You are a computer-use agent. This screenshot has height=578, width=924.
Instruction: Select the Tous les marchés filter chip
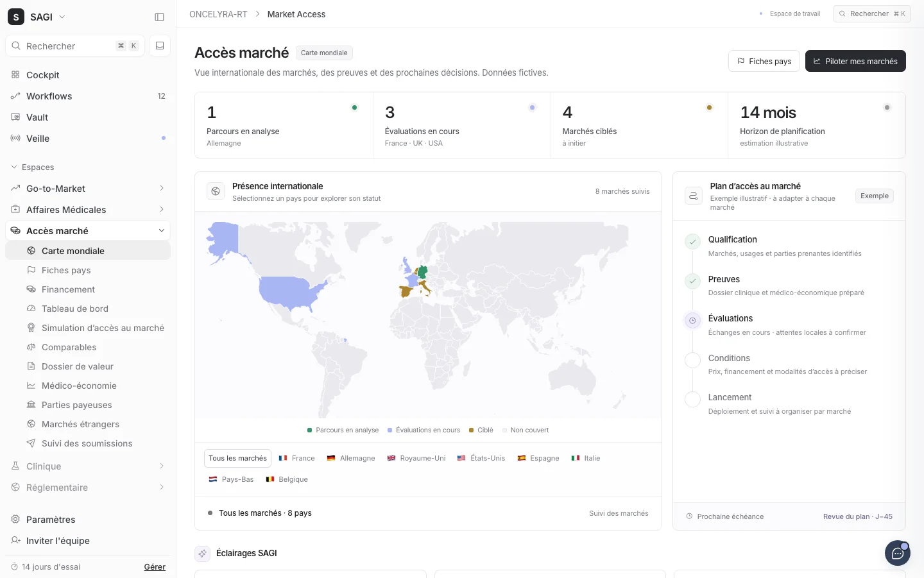237,458
